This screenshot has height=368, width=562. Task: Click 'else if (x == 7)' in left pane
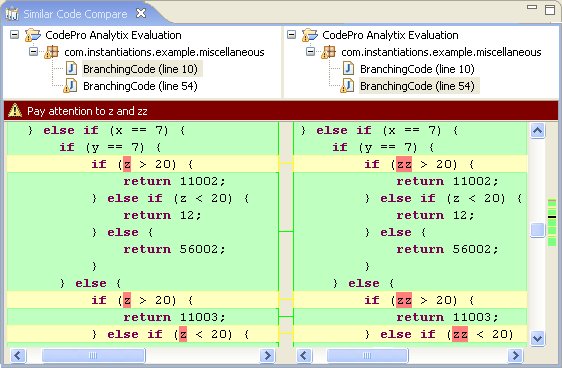point(106,130)
